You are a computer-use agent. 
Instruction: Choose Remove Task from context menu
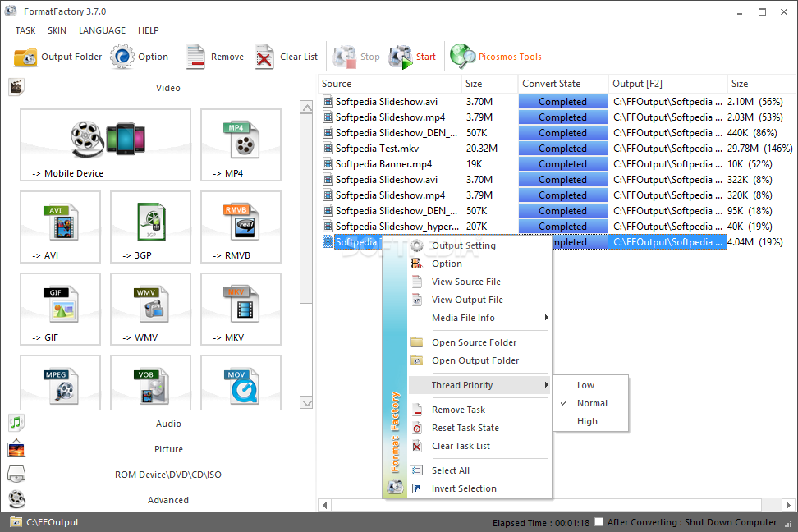(x=479, y=410)
